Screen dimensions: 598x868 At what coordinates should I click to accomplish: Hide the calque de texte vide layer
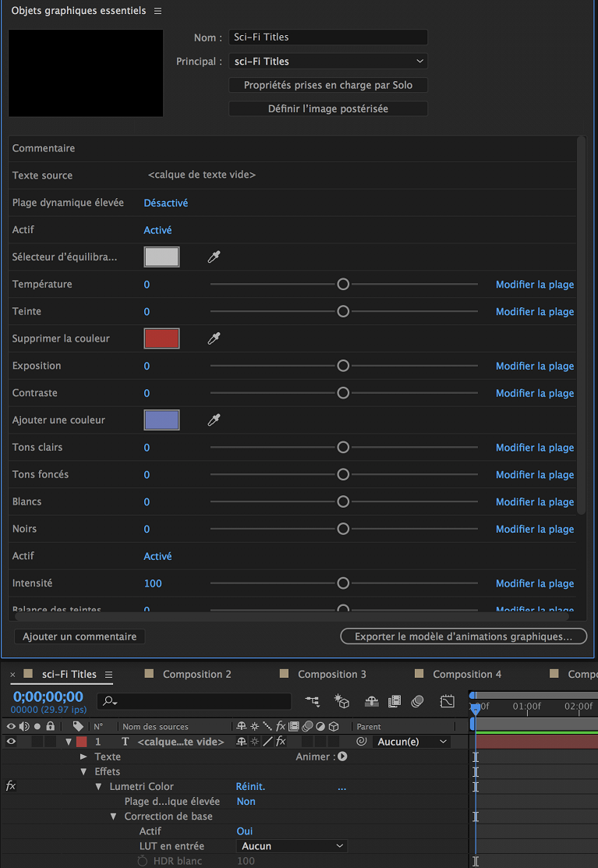tap(10, 741)
